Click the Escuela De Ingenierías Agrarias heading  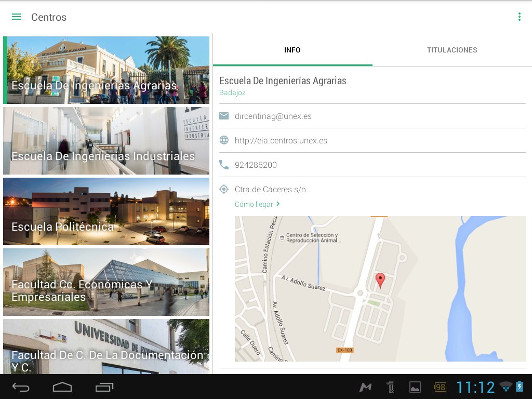[x=283, y=81]
